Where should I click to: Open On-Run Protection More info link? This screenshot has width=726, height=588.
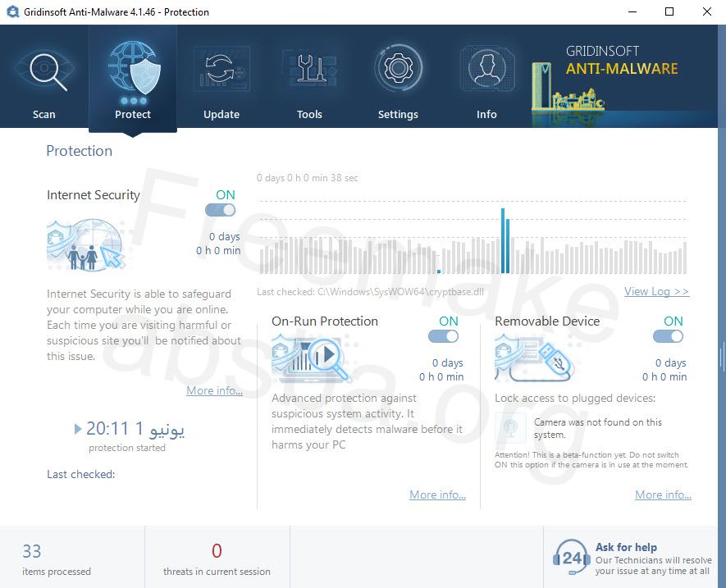point(437,495)
